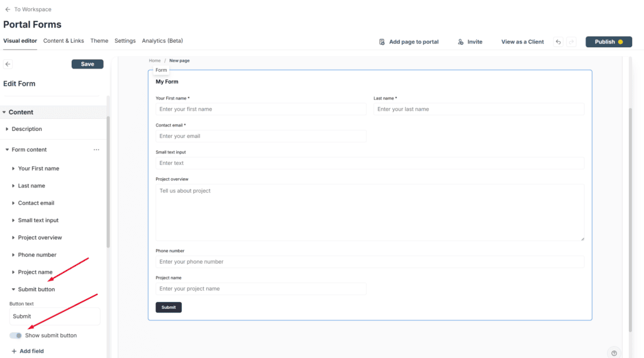Image resolution: width=644 pixels, height=358 pixels.
Task: Click the Portal Forms page title
Action: click(x=32, y=25)
